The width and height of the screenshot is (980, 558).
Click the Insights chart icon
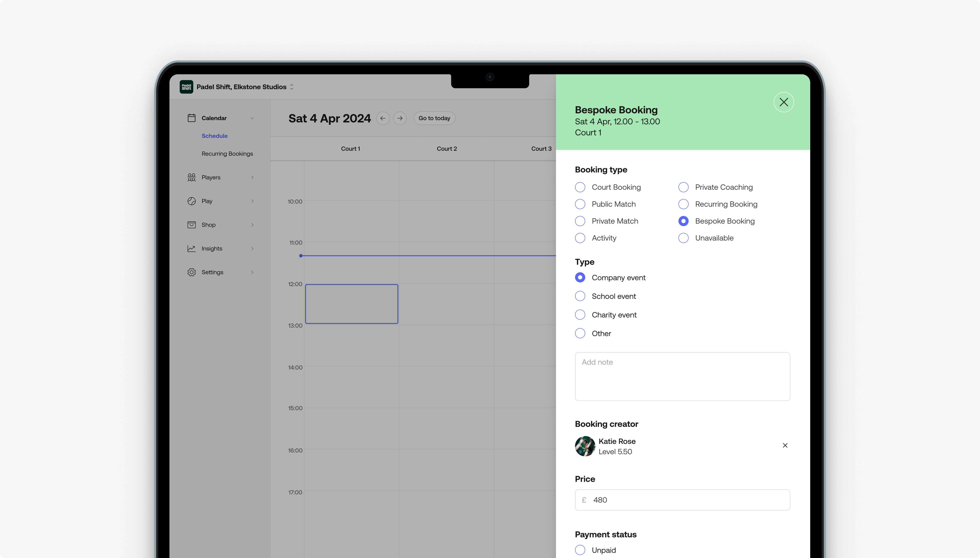click(191, 249)
